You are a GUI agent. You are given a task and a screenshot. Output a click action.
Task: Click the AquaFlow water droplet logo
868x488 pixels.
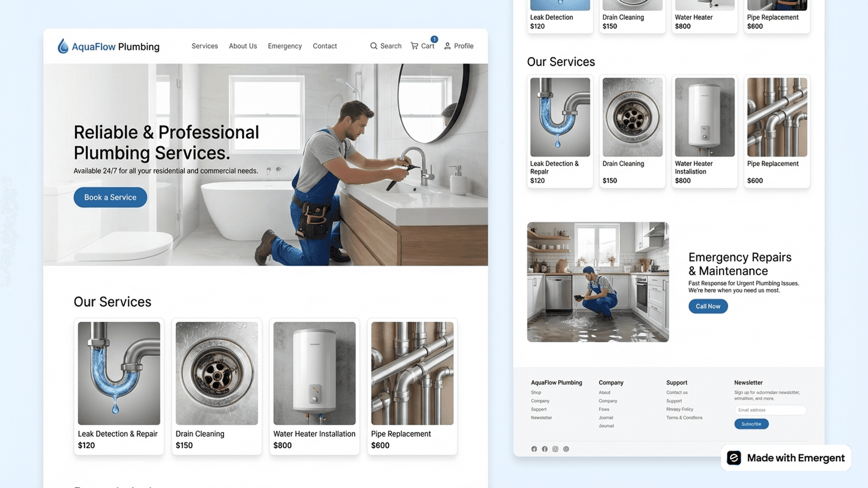62,46
